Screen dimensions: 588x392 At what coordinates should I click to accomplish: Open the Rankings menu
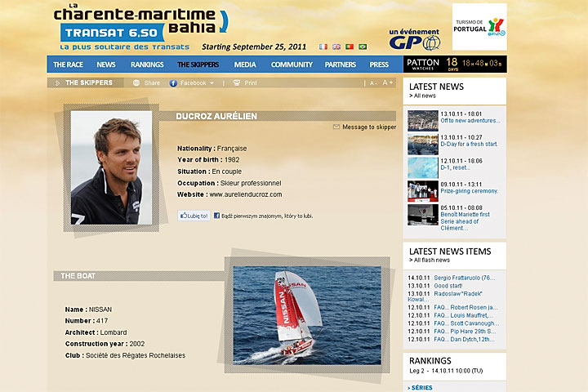(x=147, y=65)
